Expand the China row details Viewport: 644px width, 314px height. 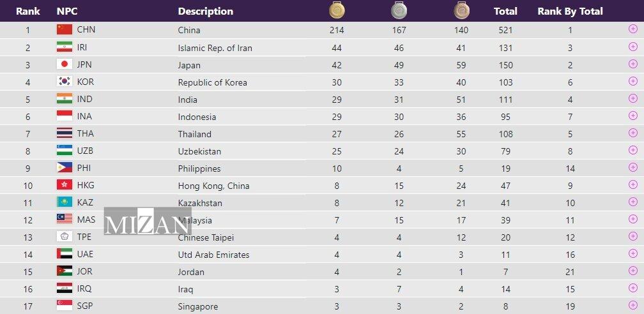pos(632,29)
